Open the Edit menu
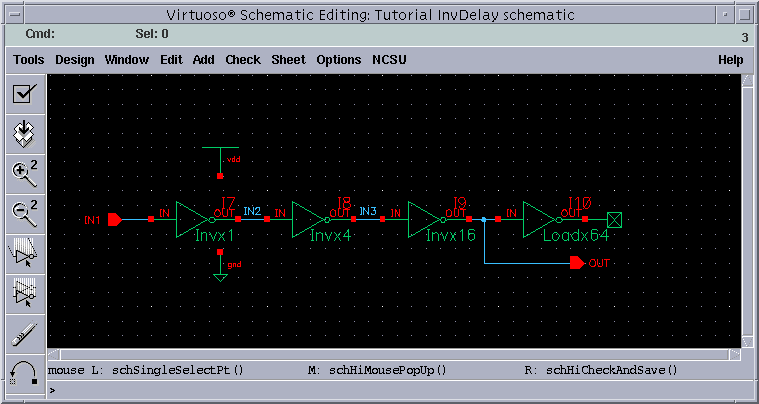The image size is (759, 404). [171, 60]
